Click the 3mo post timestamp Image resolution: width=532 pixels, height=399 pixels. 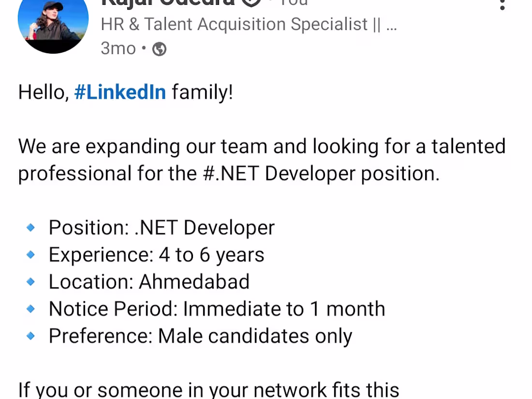coord(118,48)
